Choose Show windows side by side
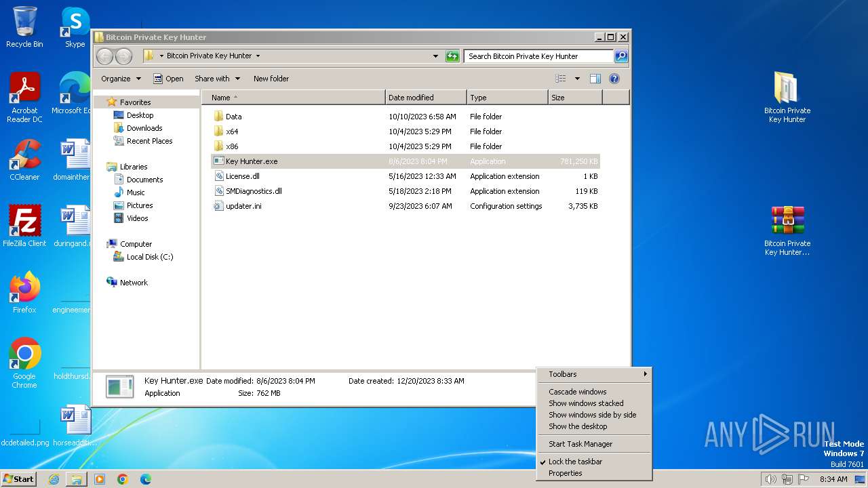The height and width of the screenshot is (488, 868). coord(594,415)
